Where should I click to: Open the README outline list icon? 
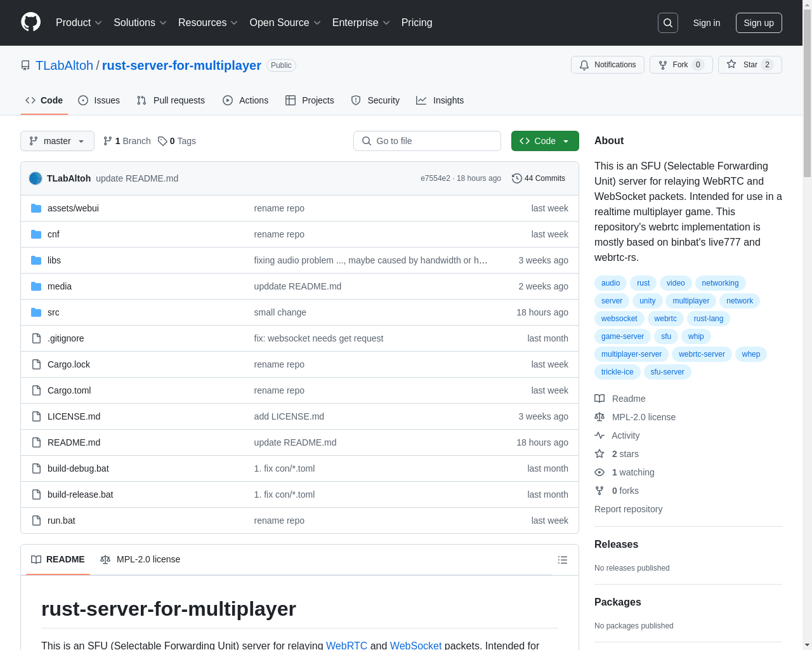coord(562,560)
